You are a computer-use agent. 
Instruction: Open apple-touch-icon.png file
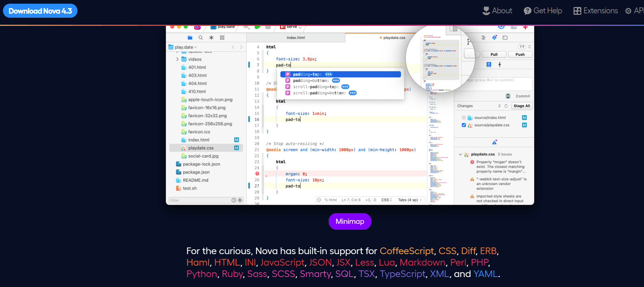(x=207, y=100)
